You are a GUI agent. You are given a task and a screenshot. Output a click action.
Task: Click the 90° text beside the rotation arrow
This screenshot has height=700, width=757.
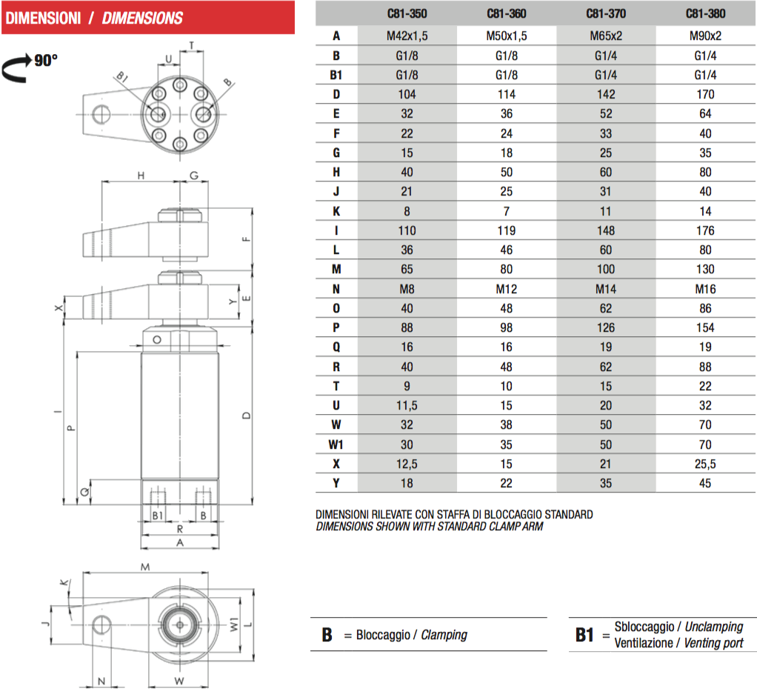(46, 61)
